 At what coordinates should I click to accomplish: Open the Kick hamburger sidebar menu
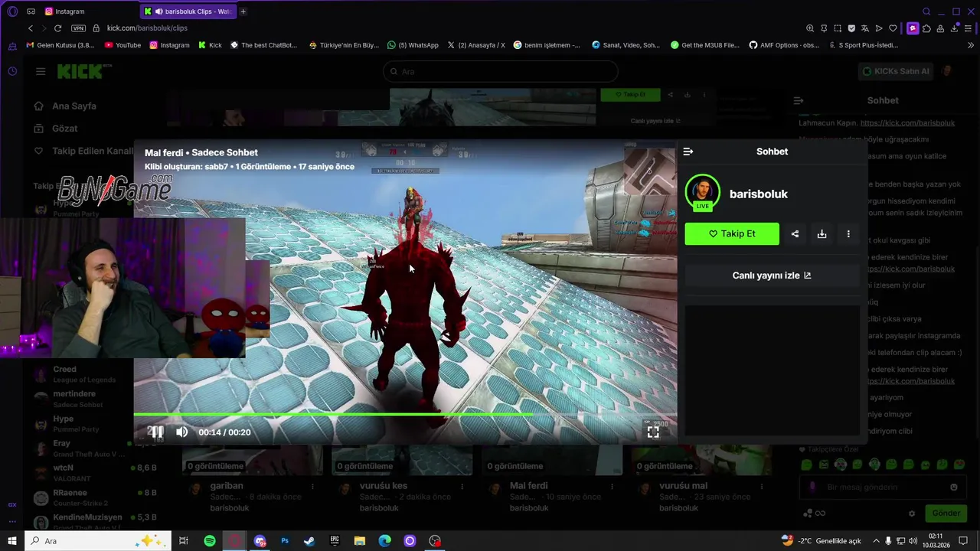[41, 71]
